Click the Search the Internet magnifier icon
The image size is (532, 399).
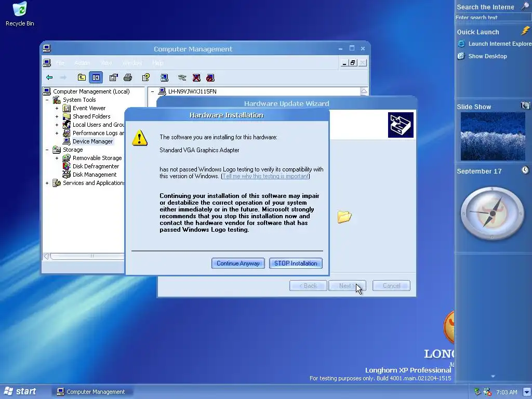coord(525,6)
